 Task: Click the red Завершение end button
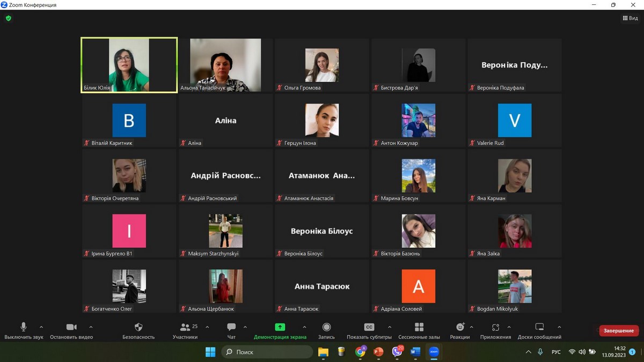pos(619,331)
